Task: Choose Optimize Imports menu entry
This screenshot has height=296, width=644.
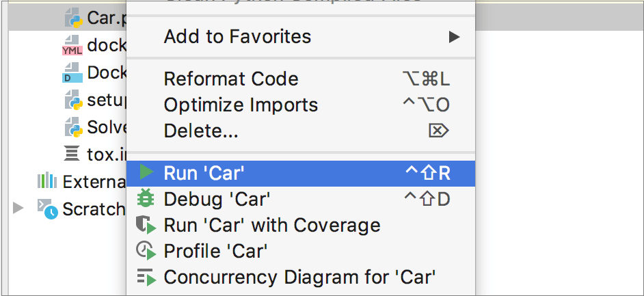Action: click(x=241, y=105)
